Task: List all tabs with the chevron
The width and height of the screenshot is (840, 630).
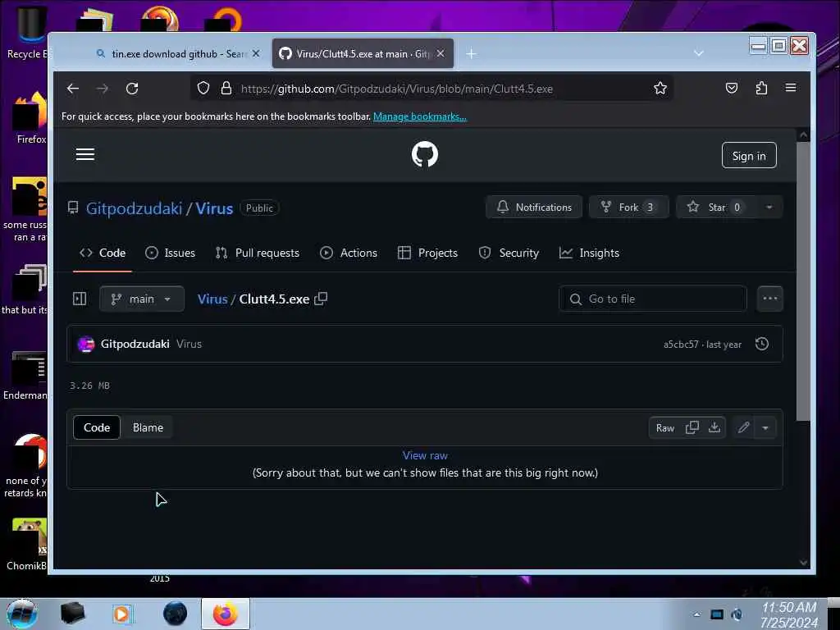Action: (x=699, y=53)
